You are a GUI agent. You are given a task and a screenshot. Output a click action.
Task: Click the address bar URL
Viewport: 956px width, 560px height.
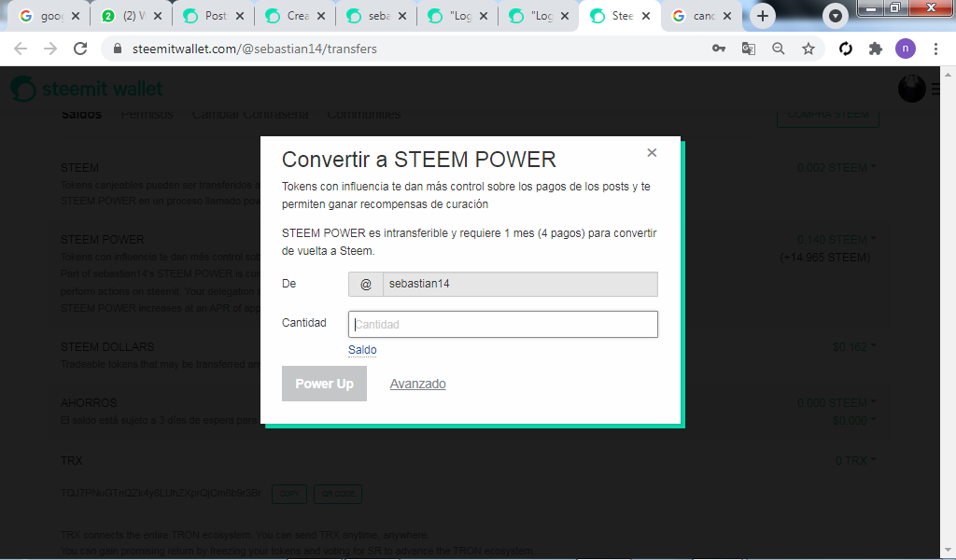[254, 49]
